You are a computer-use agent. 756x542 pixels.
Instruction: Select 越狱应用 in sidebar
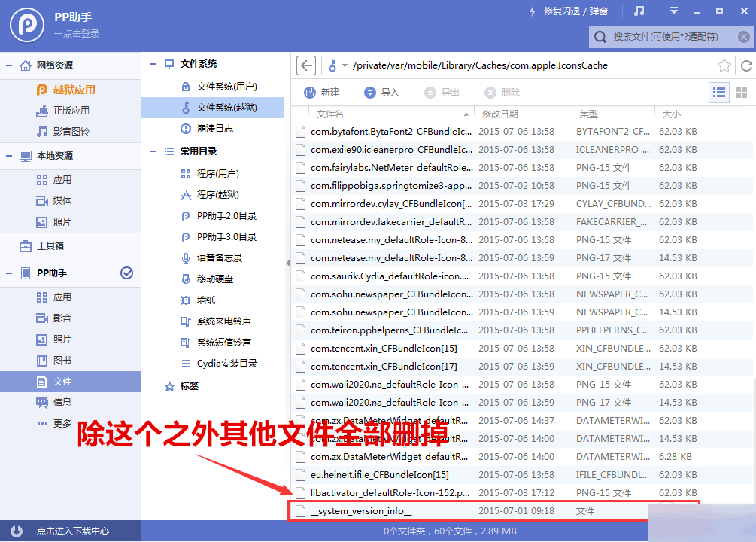tap(66, 90)
